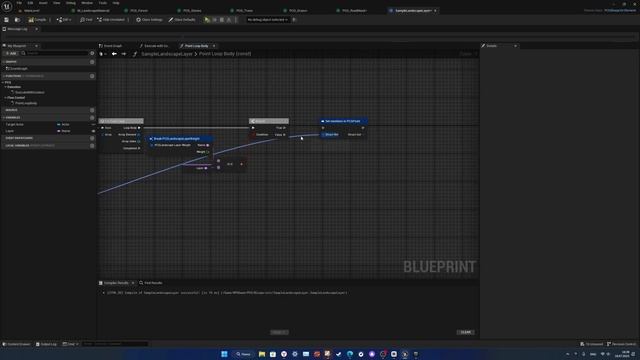The width and height of the screenshot is (640, 360).
Task: Open My Blueprint settings gear
Action: coord(92,53)
